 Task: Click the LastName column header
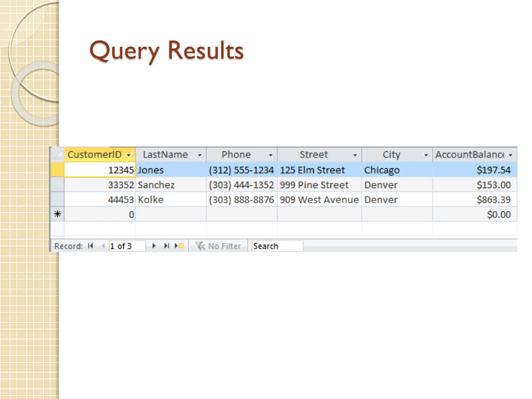(171, 155)
